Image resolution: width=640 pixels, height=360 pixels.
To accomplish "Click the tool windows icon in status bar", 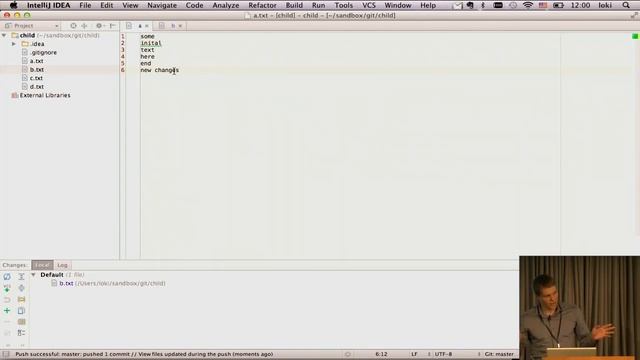I will point(5,354).
